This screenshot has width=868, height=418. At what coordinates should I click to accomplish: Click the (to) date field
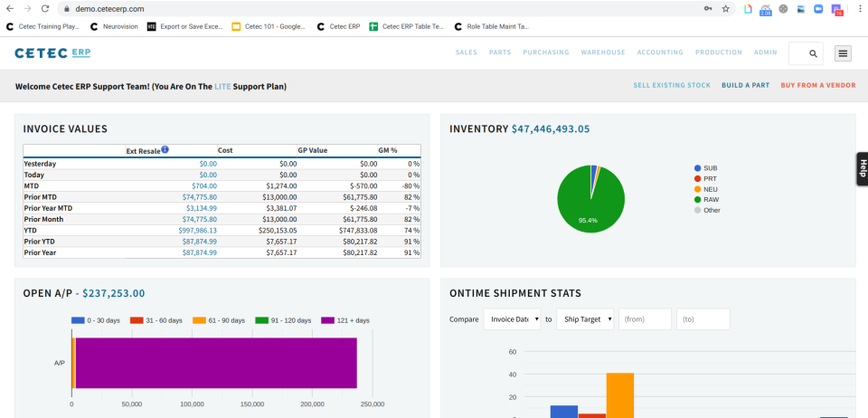[703, 319]
